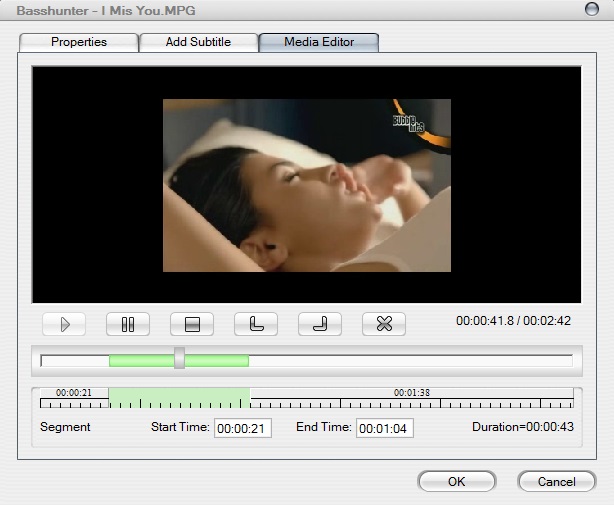Viewport: 614px width, 505px height.
Task: Switch to the Properties tab
Action: (79, 42)
